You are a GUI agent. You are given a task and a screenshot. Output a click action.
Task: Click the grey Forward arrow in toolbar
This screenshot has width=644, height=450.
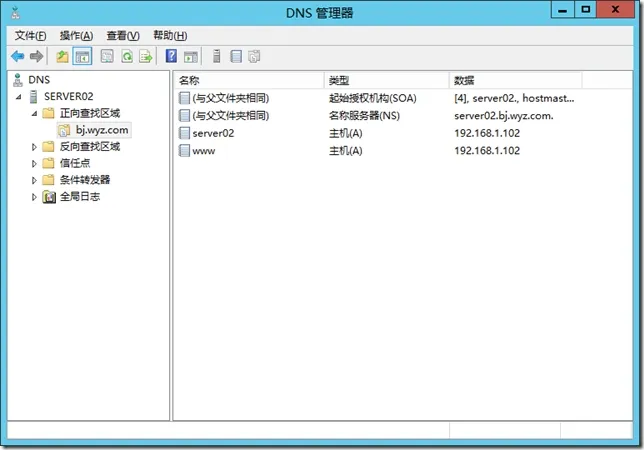[37, 56]
